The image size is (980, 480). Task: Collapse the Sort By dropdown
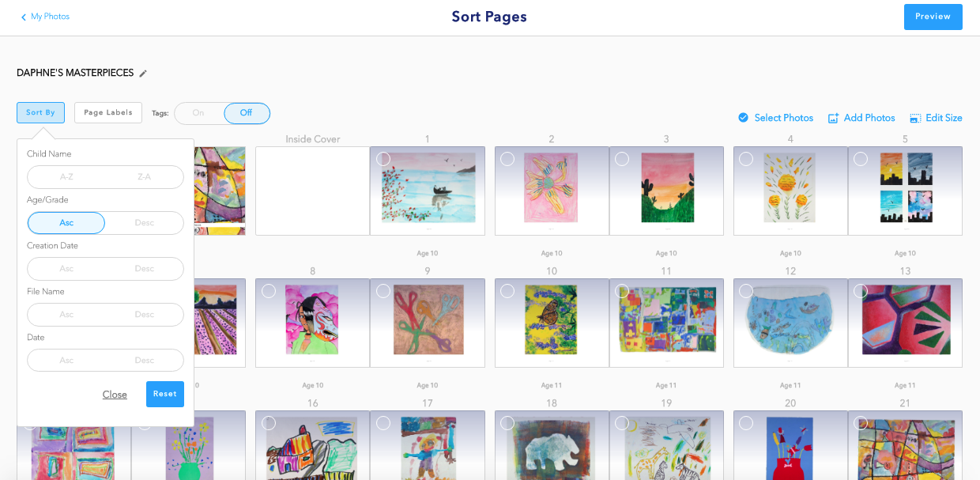point(40,112)
